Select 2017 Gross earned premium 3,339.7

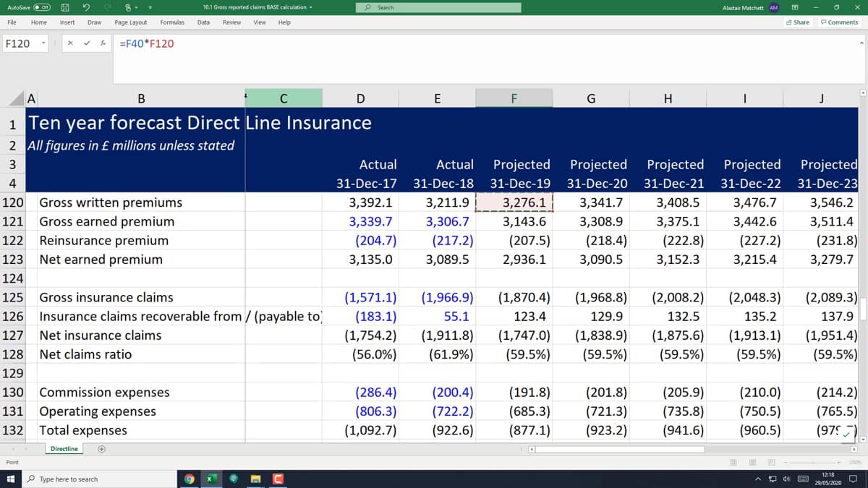pyautogui.click(x=361, y=221)
